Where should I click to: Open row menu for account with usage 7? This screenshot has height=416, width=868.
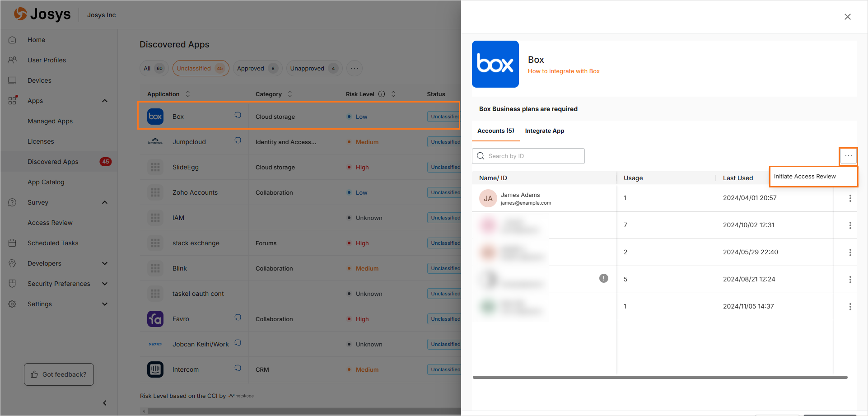(x=850, y=225)
